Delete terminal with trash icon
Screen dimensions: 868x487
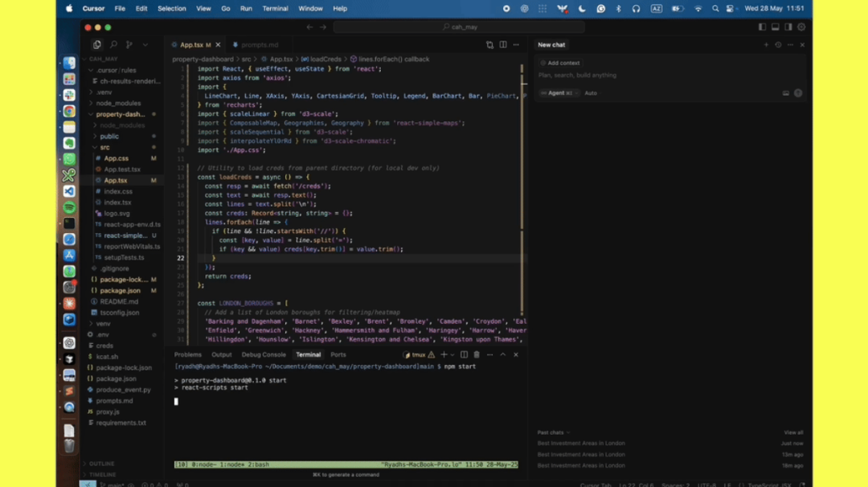coord(477,354)
